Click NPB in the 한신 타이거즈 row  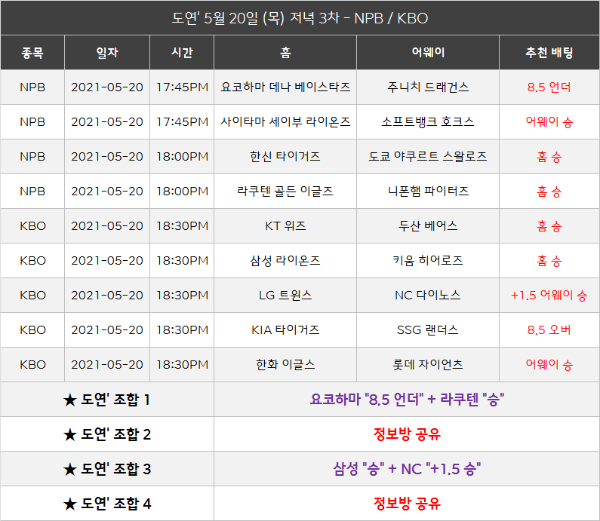pyautogui.click(x=33, y=156)
